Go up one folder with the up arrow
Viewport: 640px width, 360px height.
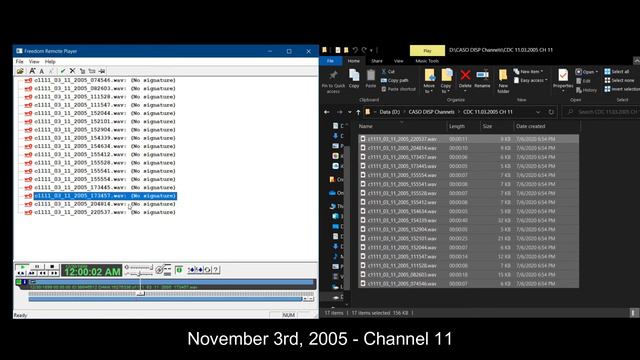click(358, 112)
